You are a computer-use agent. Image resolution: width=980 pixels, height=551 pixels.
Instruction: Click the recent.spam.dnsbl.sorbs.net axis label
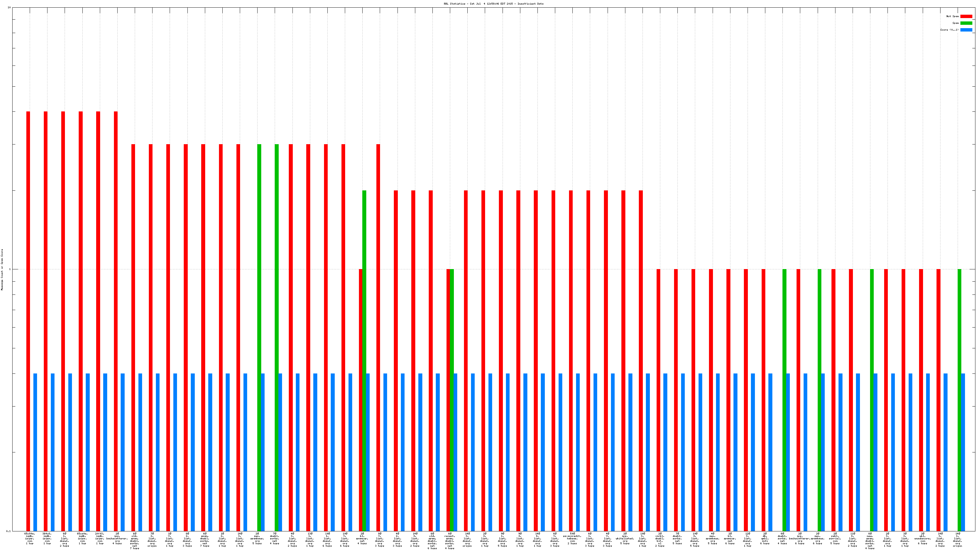click(450, 541)
